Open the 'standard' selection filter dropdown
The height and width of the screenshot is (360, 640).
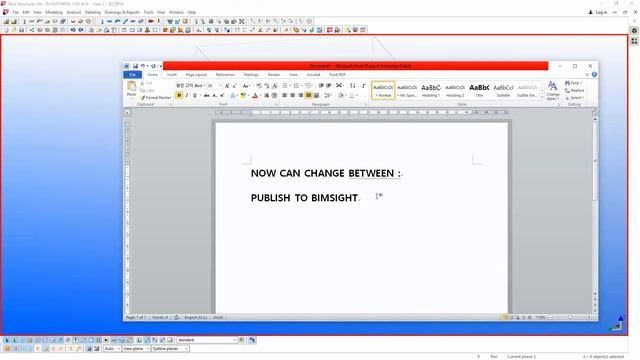coord(207,340)
